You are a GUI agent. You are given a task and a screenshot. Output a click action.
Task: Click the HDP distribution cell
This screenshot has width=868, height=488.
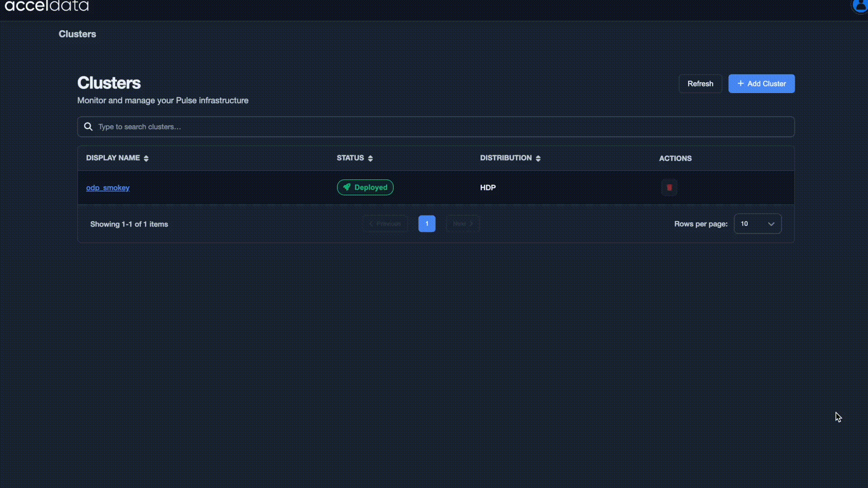[488, 188]
